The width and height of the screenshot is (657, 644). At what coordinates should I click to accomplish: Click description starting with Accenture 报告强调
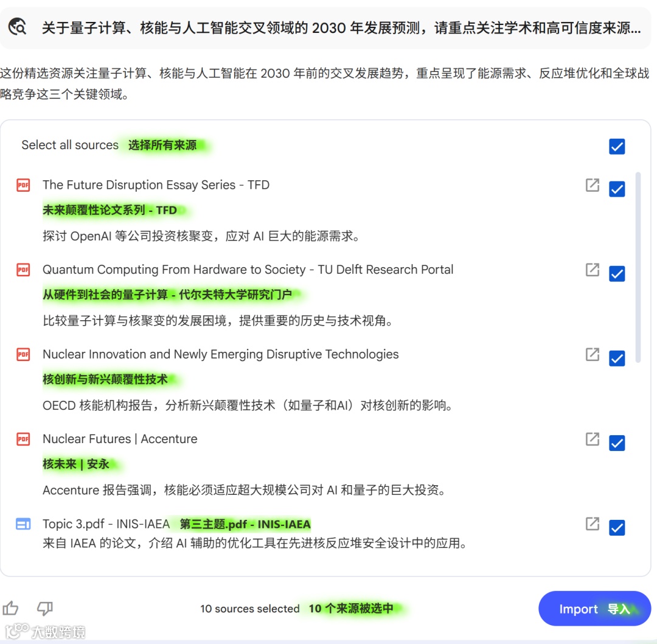[x=244, y=490]
